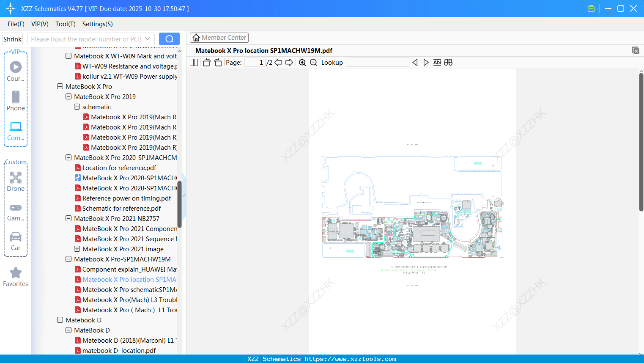Collapse the top-level Matebook D folder

60,320
